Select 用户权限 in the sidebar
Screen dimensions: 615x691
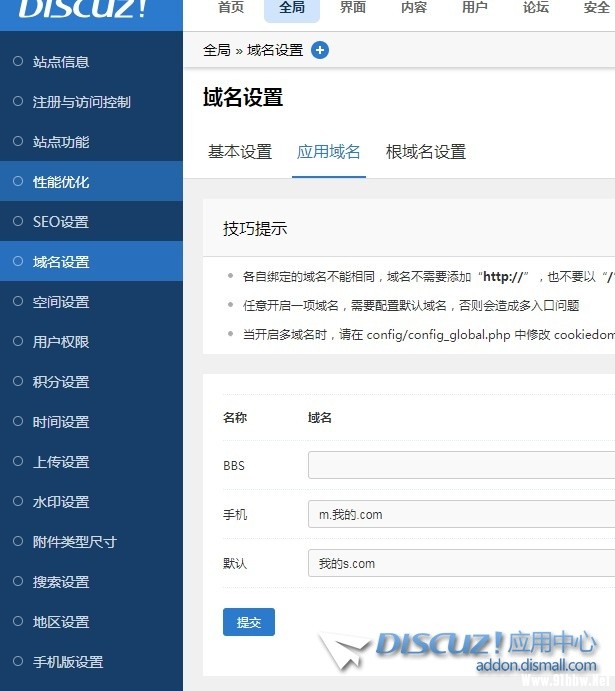[x=61, y=342]
